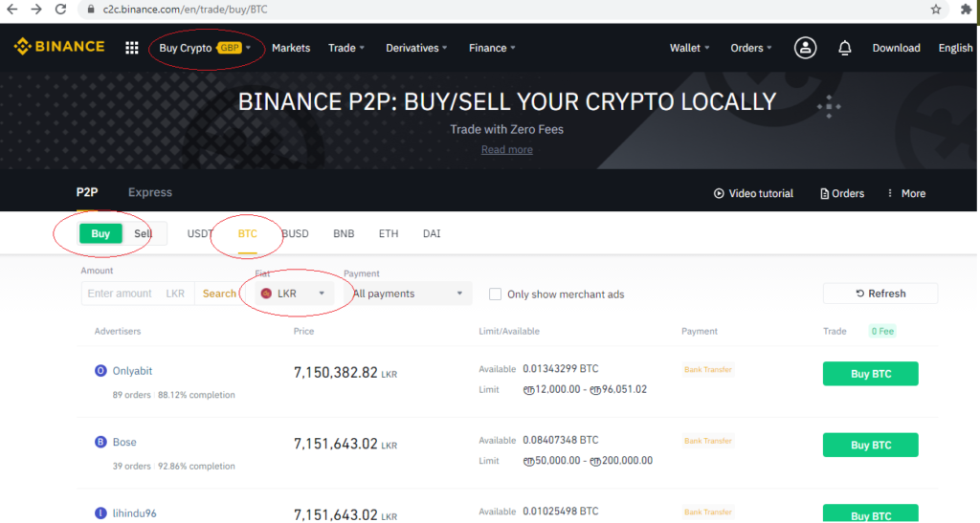Open Onlyabit advertiser profile link
The image size is (980, 523).
coord(132,371)
